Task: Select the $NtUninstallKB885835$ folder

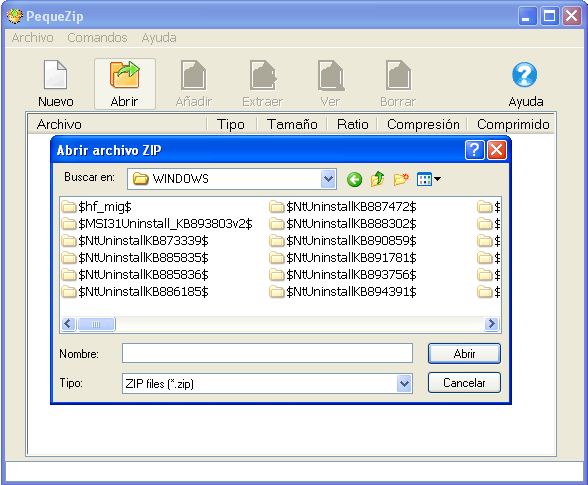Action: (x=135, y=258)
